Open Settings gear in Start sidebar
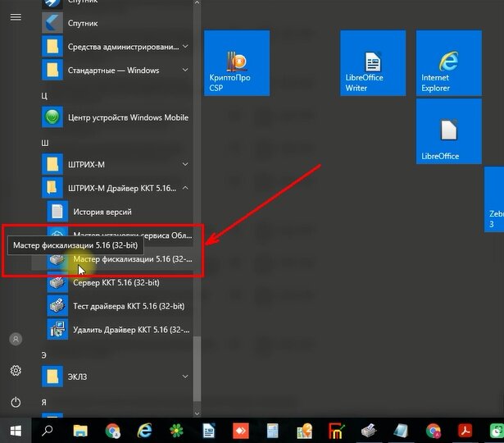 pos(16,371)
